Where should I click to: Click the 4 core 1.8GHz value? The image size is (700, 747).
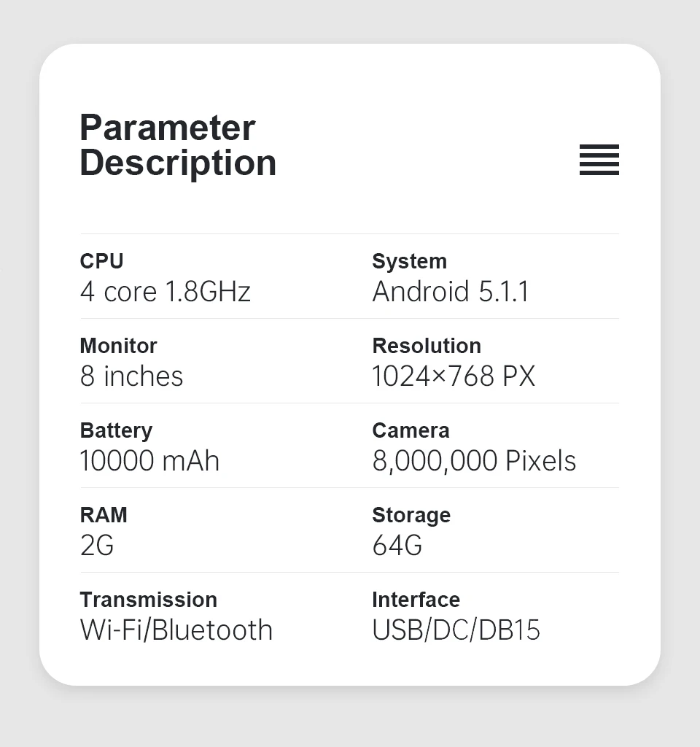(165, 292)
